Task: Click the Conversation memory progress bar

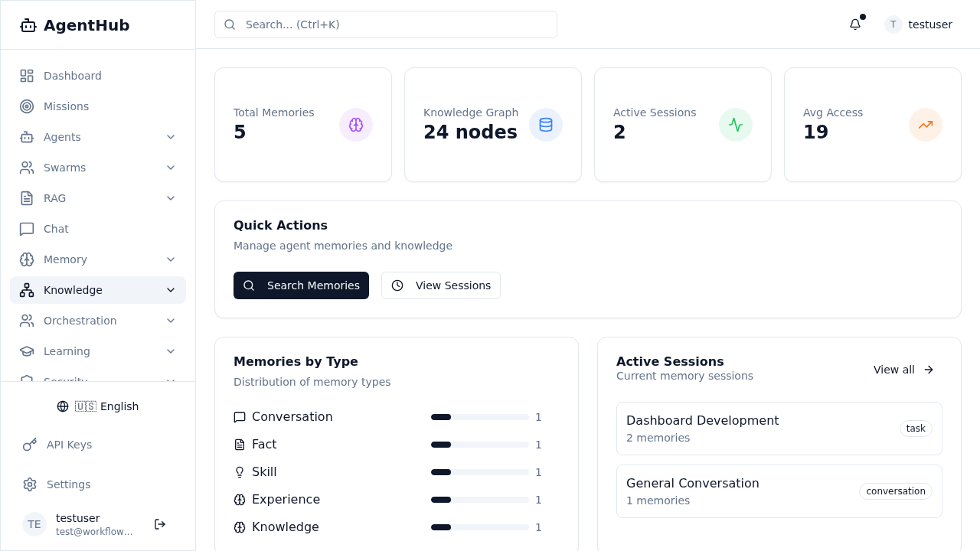Action: coord(479,417)
